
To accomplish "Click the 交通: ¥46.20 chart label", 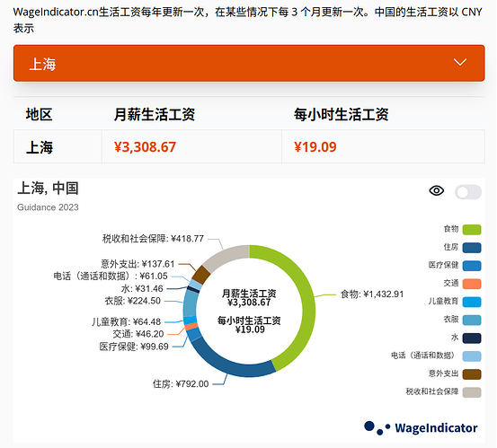I will [x=138, y=334].
